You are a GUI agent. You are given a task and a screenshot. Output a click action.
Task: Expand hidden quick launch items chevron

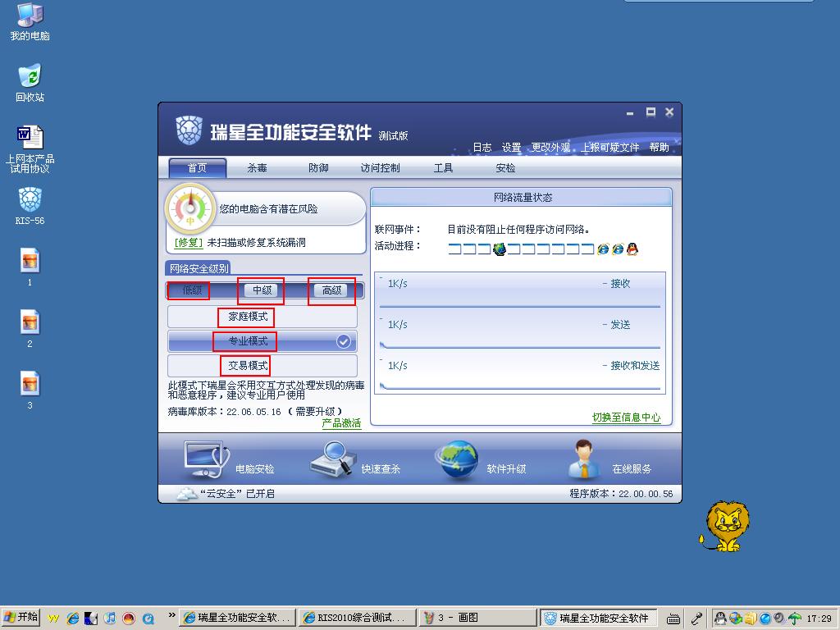point(171,615)
